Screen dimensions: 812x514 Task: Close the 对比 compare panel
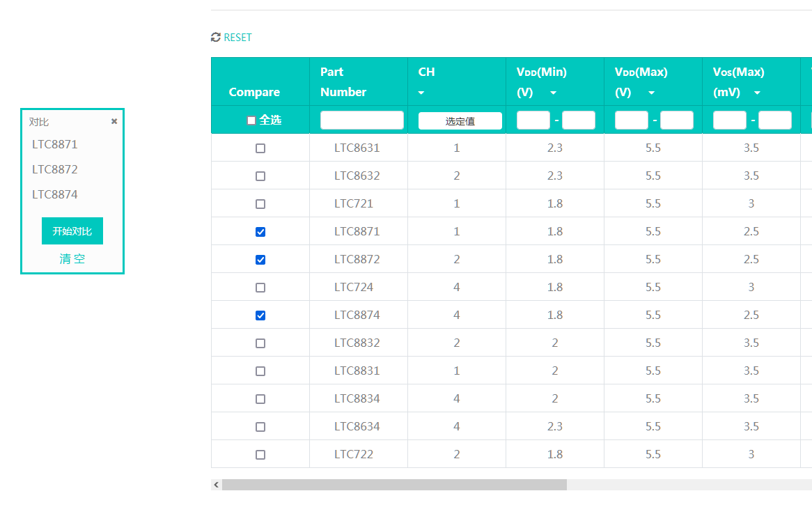point(114,121)
